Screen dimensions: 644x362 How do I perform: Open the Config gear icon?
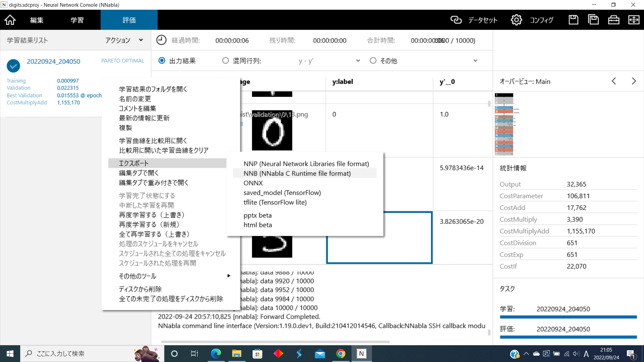coord(516,20)
